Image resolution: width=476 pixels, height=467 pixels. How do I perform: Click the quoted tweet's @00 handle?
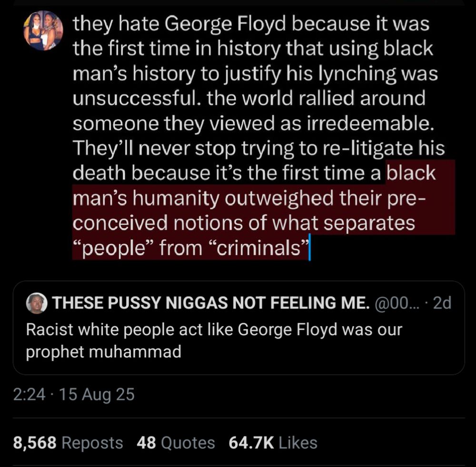pos(395,303)
